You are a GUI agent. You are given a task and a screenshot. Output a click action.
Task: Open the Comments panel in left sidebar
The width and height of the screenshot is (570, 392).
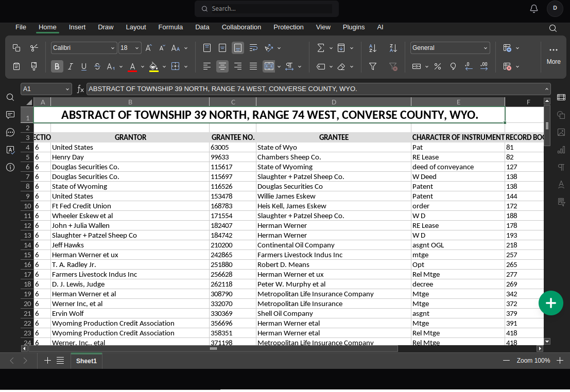click(x=10, y=115)
